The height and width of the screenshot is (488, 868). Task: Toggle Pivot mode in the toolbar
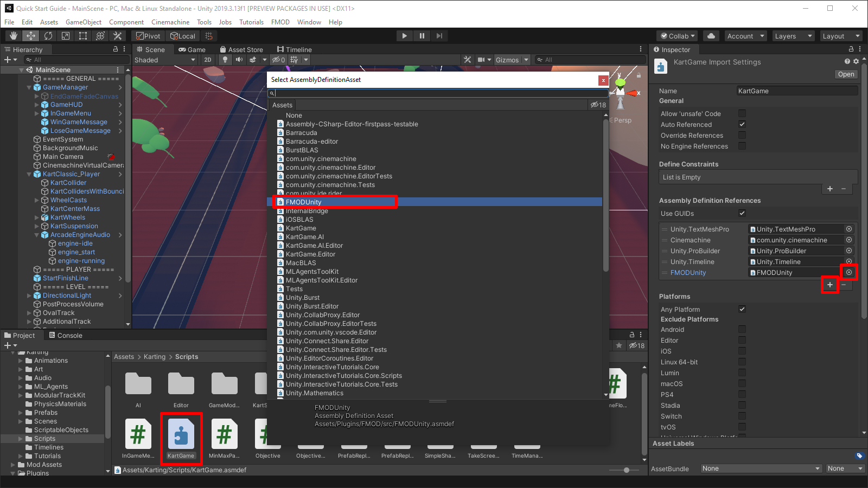[148, 36]
